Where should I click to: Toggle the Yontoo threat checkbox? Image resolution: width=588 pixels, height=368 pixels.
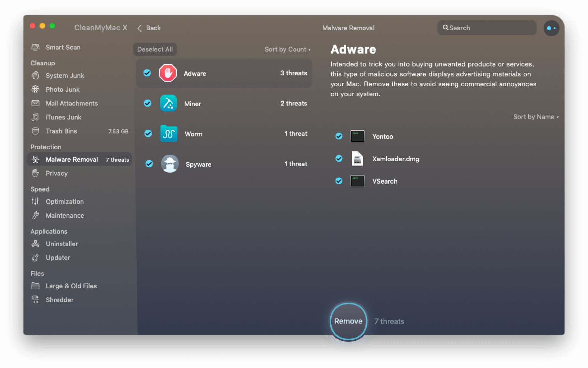339,136
